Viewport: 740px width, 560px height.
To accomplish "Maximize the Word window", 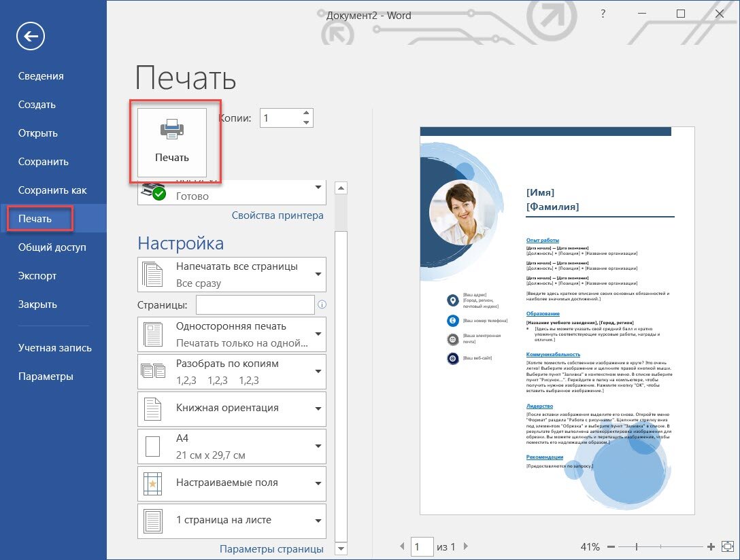I will pyautogui.click(x=681, y=14).
